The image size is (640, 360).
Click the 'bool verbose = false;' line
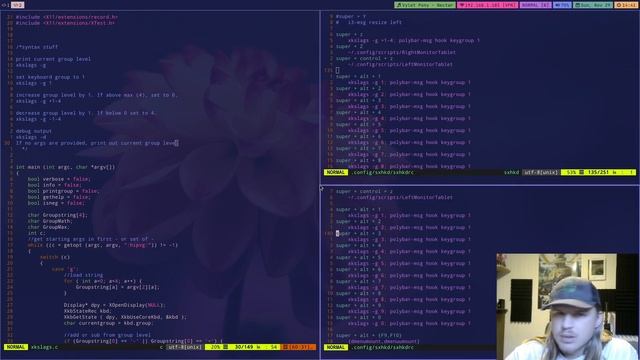tap(59, 179)
